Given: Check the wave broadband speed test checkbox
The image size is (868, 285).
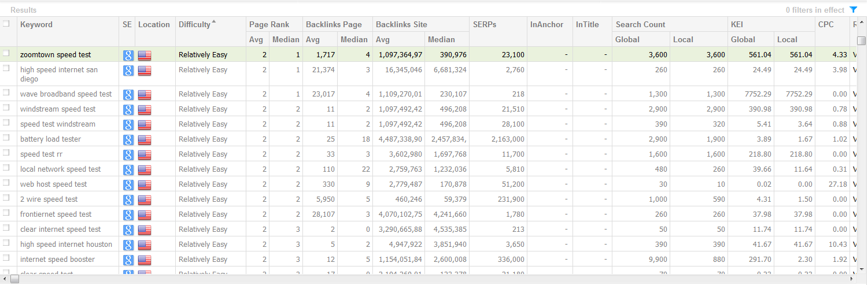Looking at the screenshot, I should pos(6,92).
